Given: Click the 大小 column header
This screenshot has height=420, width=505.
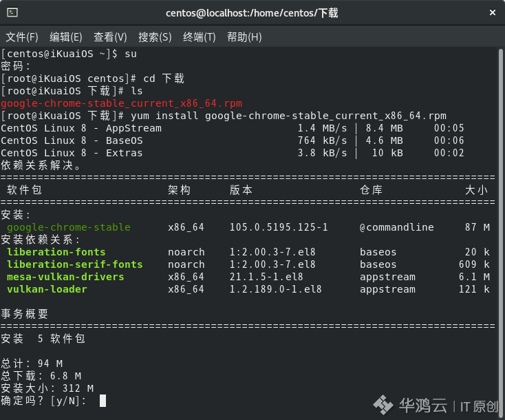Looking at the screenshot, I should pos(476,190).
